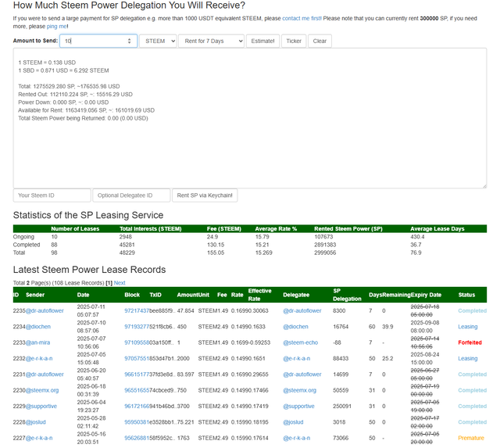Click the Average Rate % column header

[276, 229]
